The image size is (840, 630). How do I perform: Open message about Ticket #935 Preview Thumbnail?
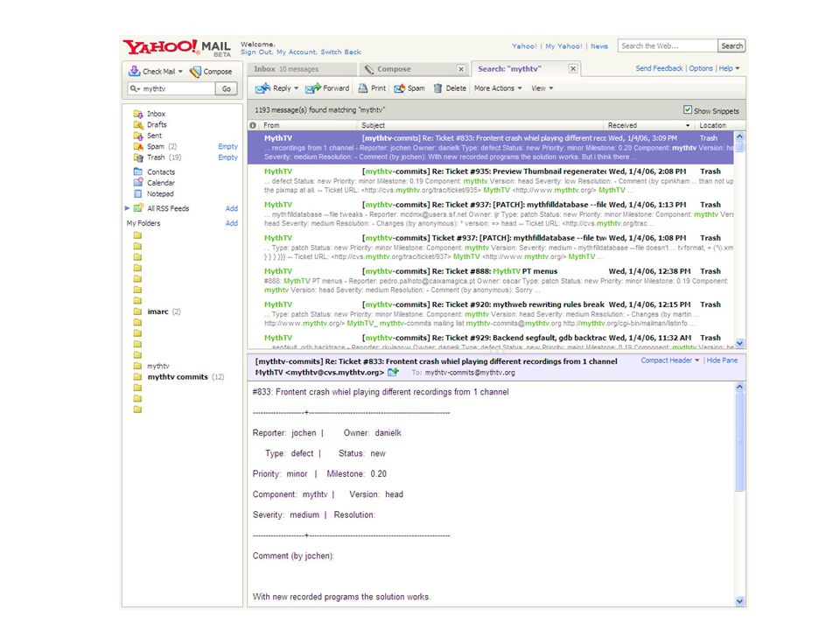tap(491, 180)
